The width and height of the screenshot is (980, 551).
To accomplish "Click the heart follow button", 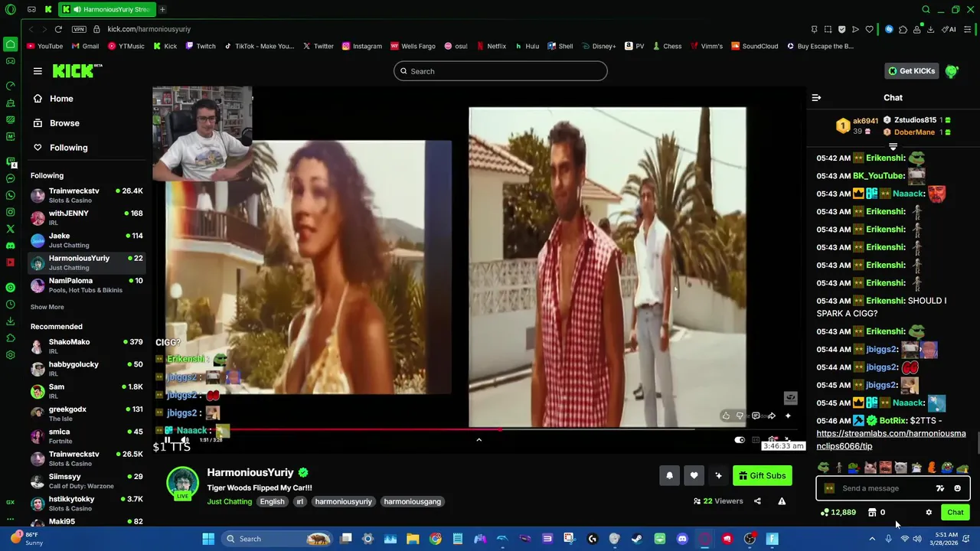I will (x=694, y=476).
